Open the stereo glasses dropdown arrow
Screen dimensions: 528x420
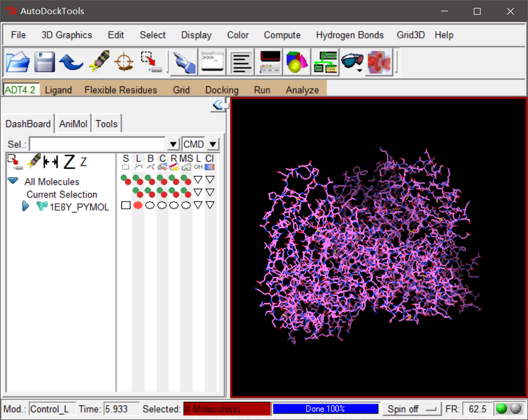click(x=360, y=71)
